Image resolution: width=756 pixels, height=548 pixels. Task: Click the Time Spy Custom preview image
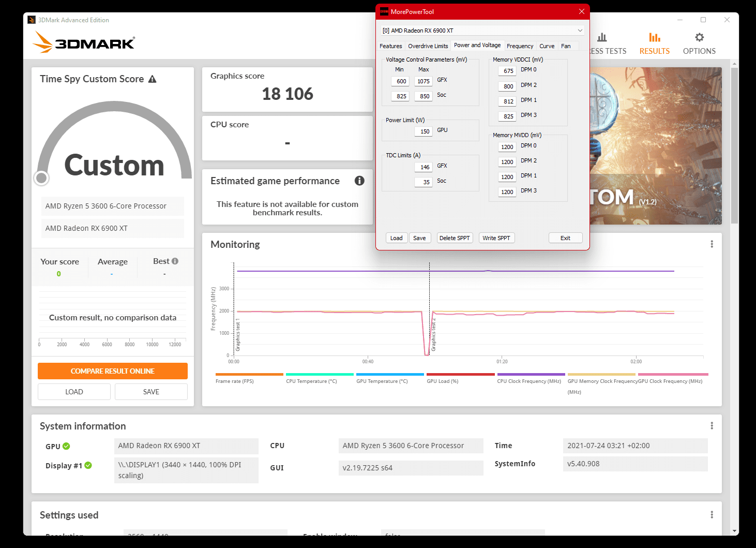click(x=656, y=146)
